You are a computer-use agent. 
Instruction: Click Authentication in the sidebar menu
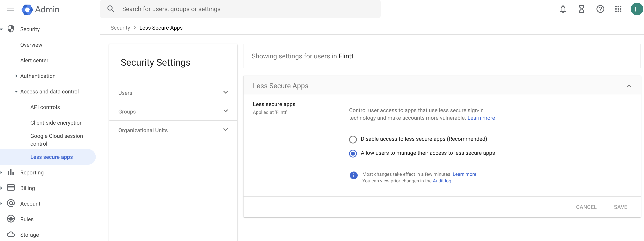(x=38, y=76)
